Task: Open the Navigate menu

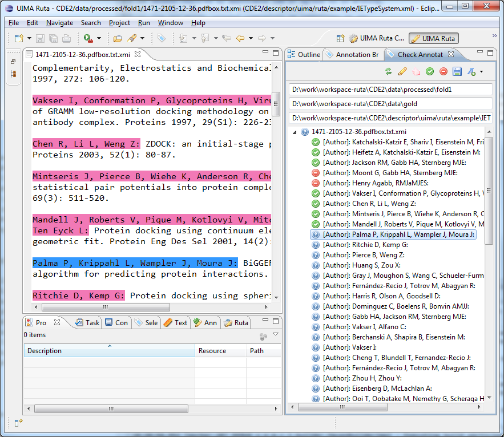Action: [x=59, y=23]
